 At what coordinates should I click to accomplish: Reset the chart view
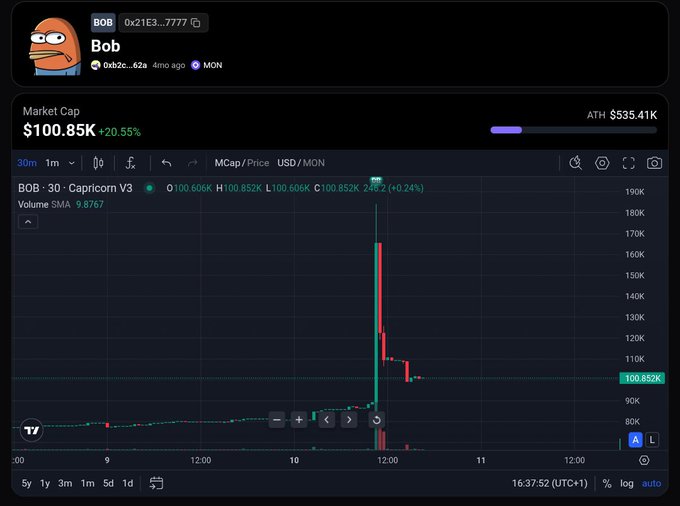(x=376, y=420)
